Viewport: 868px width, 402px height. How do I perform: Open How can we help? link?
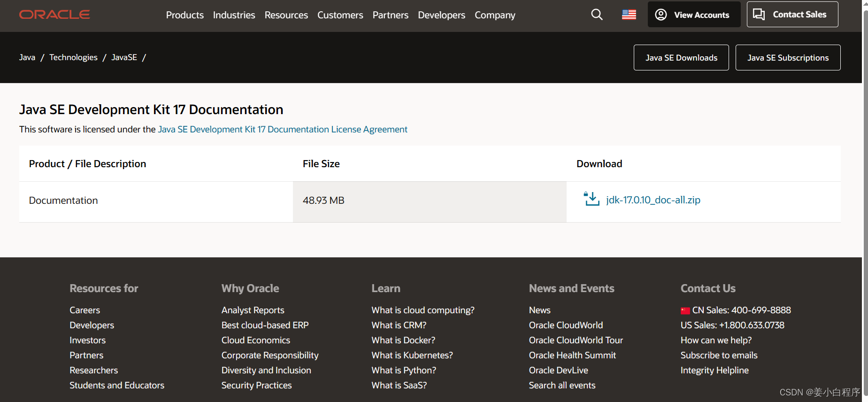(x=716, y=340)
